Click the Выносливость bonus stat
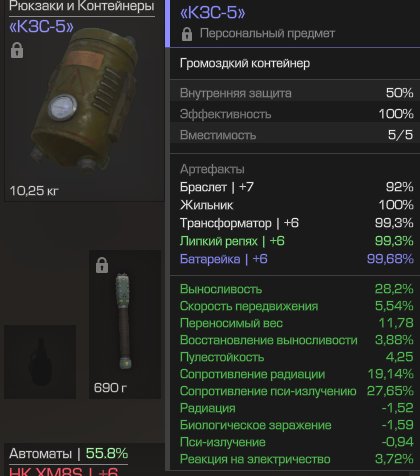420x476 pixels. click(x=296, y=289)
